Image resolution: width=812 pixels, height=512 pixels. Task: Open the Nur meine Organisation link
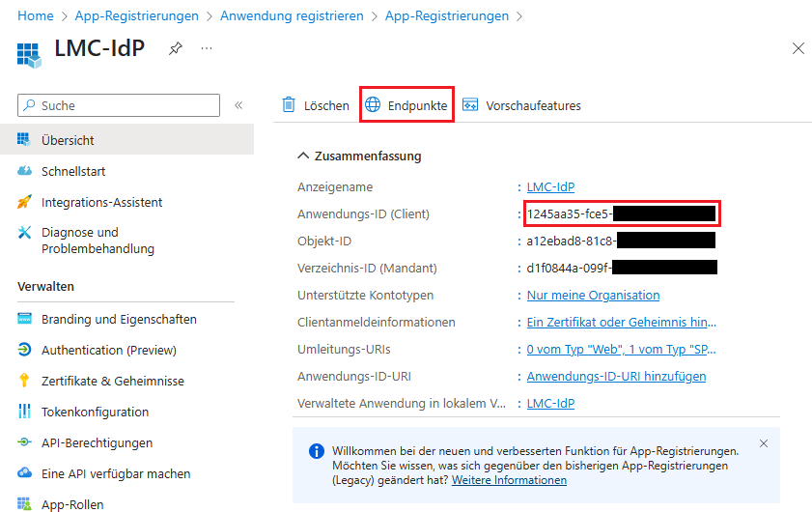(x=593, y=295)
